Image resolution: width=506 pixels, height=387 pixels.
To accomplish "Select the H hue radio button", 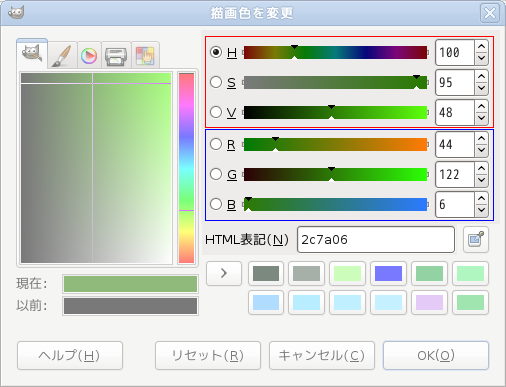I will click(x=216, y=52).
